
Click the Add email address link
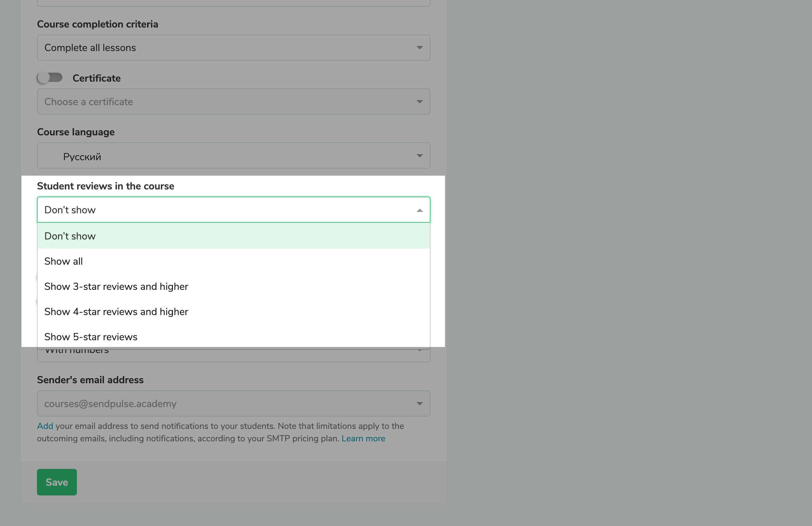click(x=44, y=426)
